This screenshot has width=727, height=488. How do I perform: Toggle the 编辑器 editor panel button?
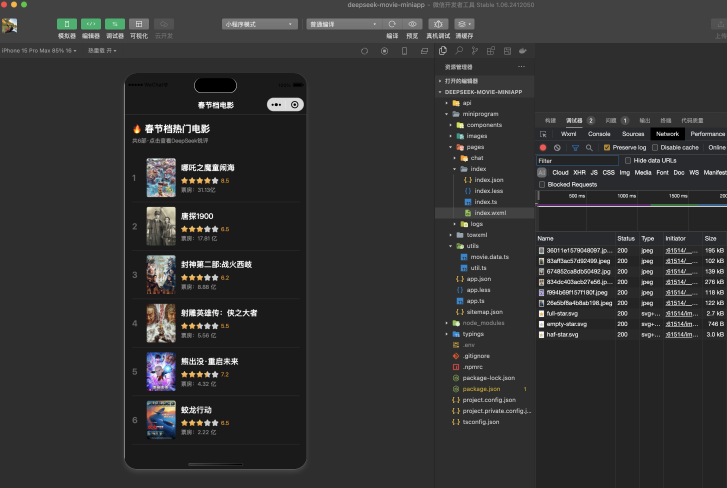(x=91, y=23)
